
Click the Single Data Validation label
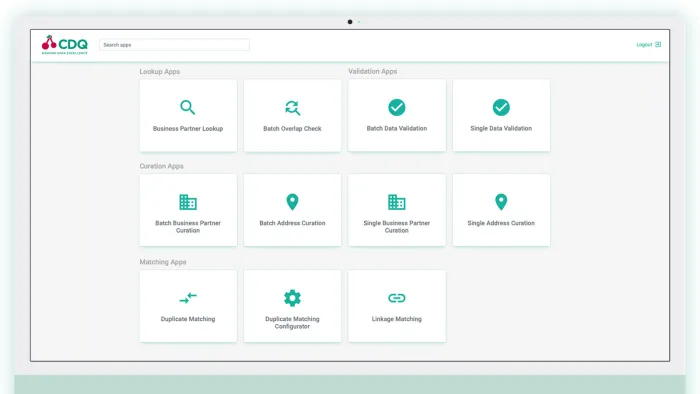501,128
